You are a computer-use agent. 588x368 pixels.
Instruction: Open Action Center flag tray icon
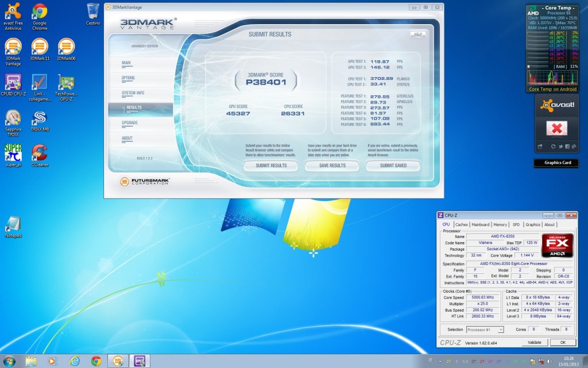click(532, 362)
